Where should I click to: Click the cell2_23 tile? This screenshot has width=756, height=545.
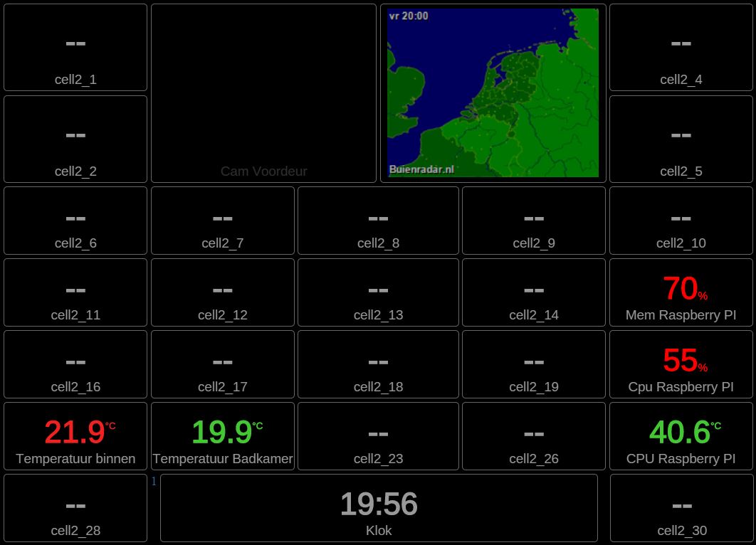click(x=378, y=436)
